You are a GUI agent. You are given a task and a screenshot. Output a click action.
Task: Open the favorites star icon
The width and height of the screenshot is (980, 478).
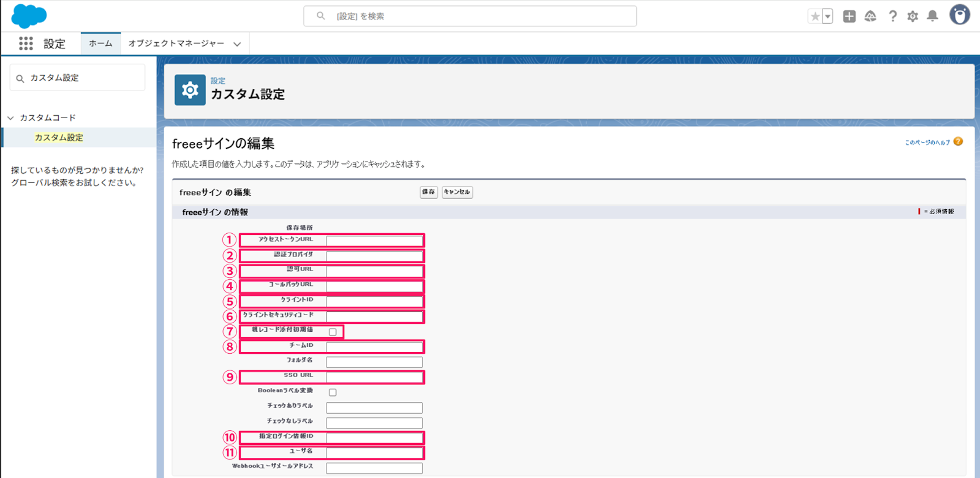pos(815,17)
